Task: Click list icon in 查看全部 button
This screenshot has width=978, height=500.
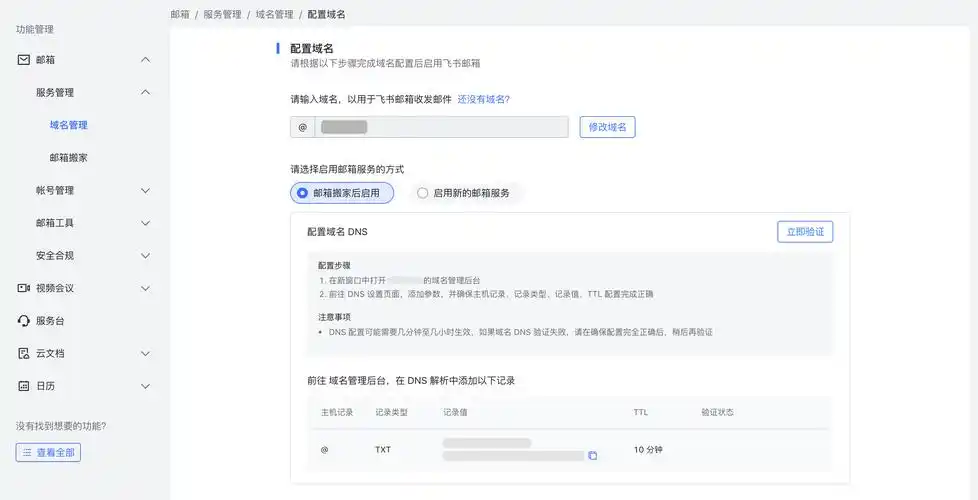Action: pyautogui.click(x=27, y=453)
